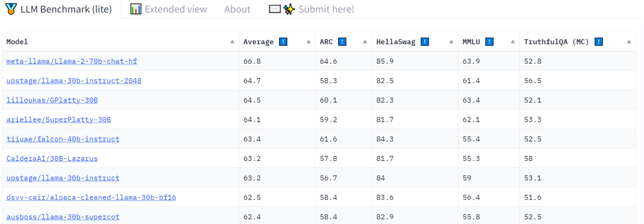Viewport: 644px width, 224px height.
Task: Select Average value 64.1 for SuperPlatty-30B
Action: point(252,120)
